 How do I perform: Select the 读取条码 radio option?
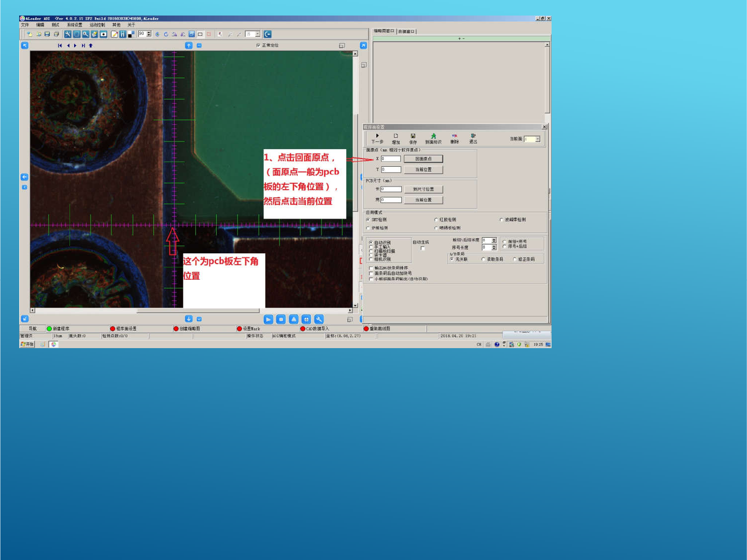click(483, 260)
